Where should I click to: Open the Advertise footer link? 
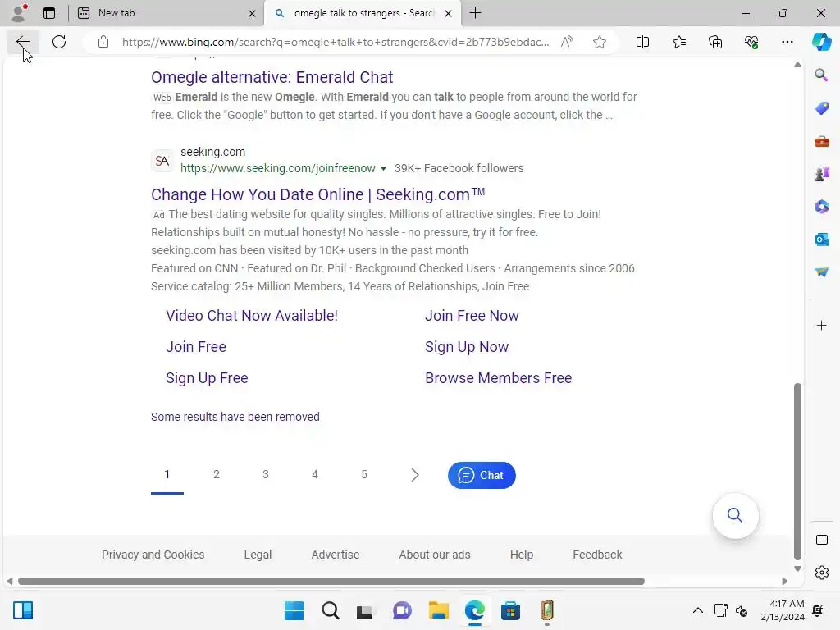336,555
